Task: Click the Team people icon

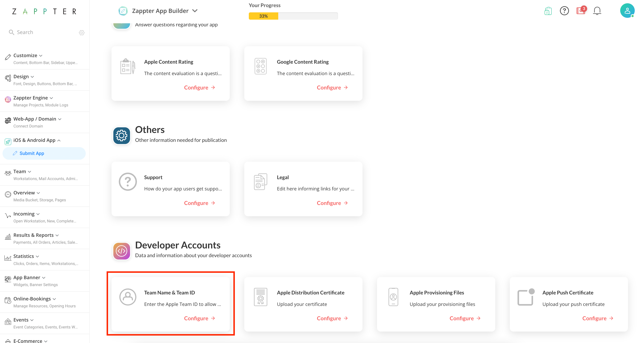Action: point(8,173)
